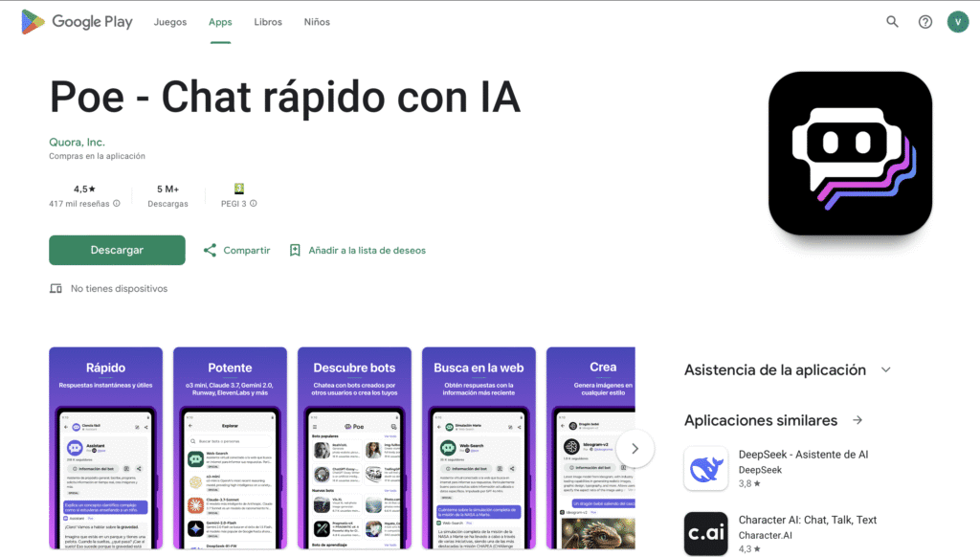The image size is (980, 557).
Task: Click the Compartir button label
Action: point(247,250)
